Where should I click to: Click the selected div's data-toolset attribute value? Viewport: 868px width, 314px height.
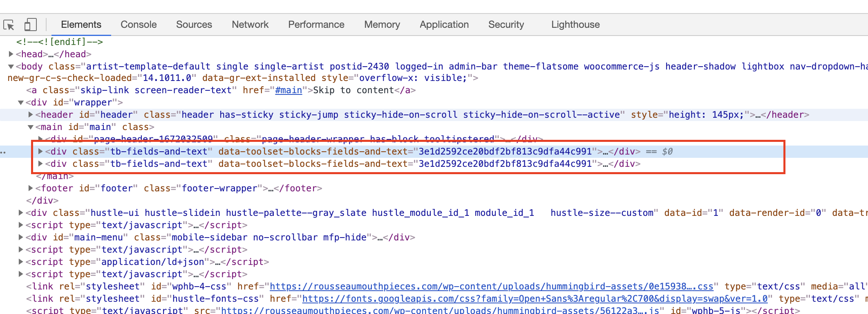pyautogui.click(x=506, y=151)
